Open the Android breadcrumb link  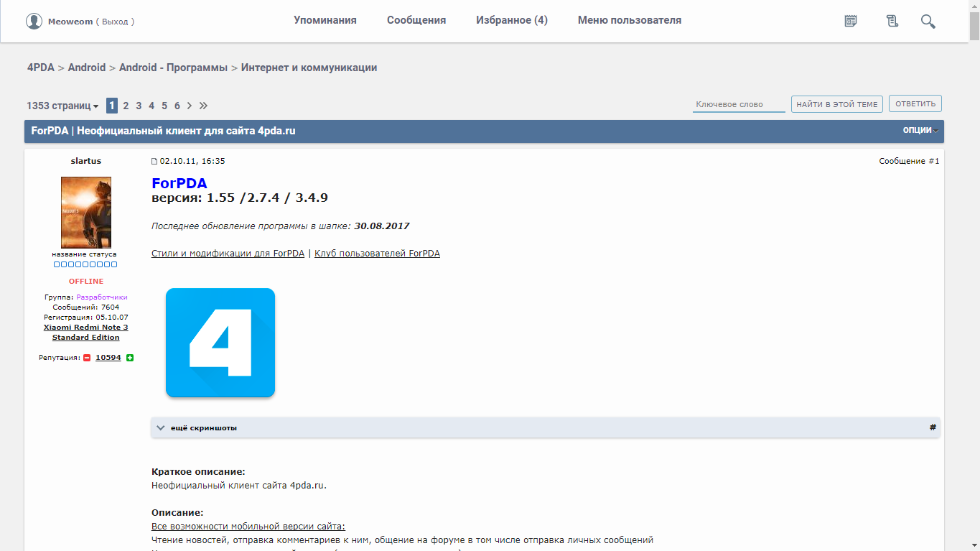pos(87,68)
